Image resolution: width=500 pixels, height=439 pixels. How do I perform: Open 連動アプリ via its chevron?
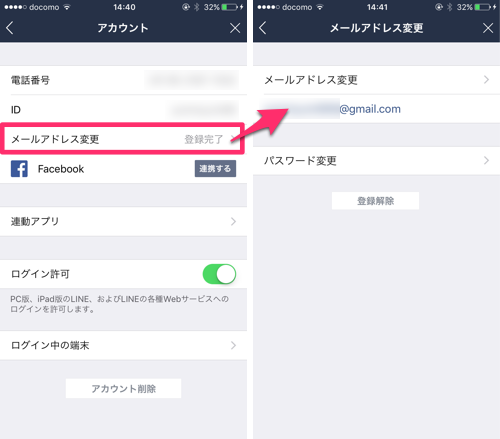point(233,221)
